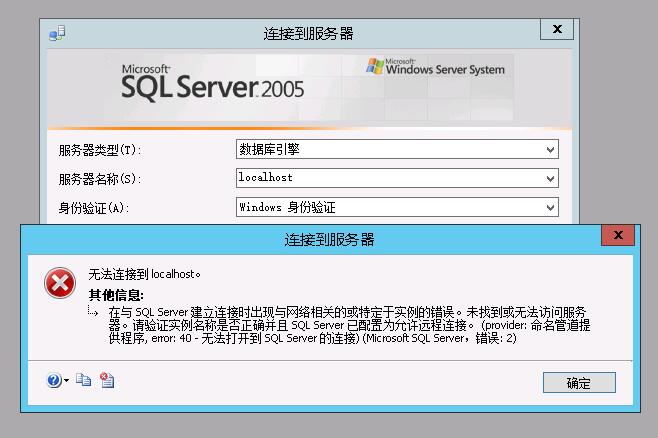
Task: Click the SQL Server error detail paragraph
Action: (x=349, y=325)
